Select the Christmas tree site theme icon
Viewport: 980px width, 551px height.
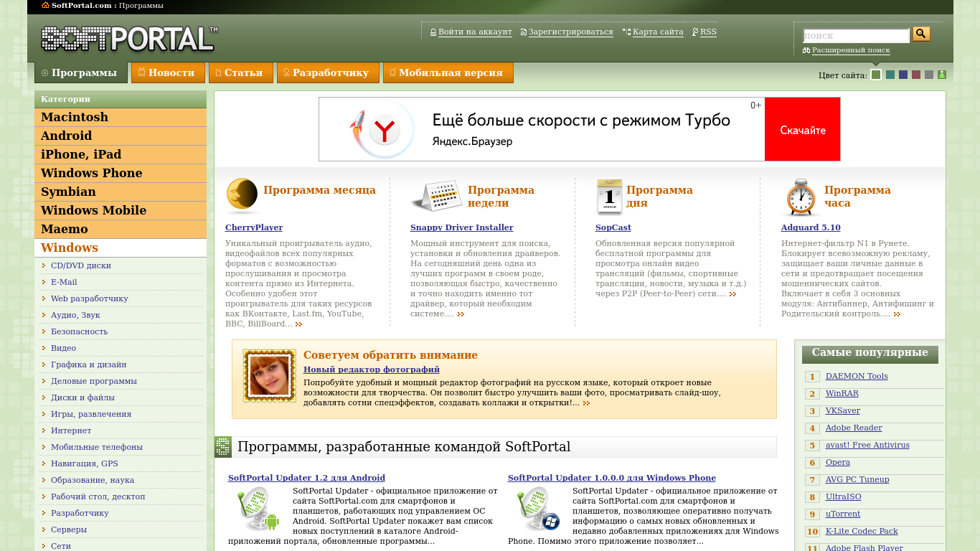pos(942,75)
